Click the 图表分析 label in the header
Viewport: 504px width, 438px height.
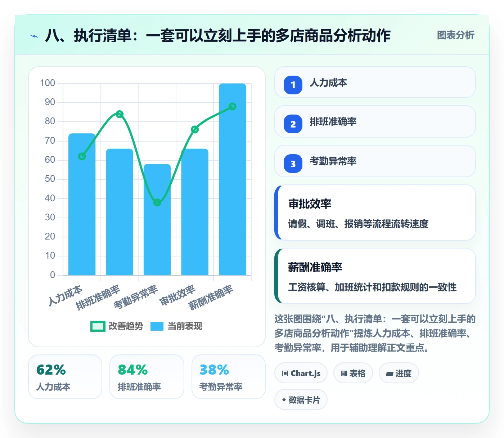(455, 35)
